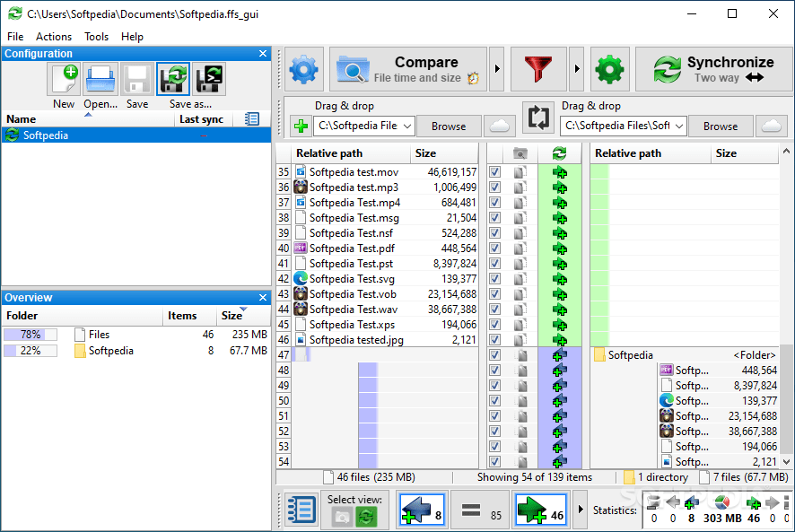Uncheck the checkbox for Softpedia Test.nsf
795x532 pixels.
[494, 233]
